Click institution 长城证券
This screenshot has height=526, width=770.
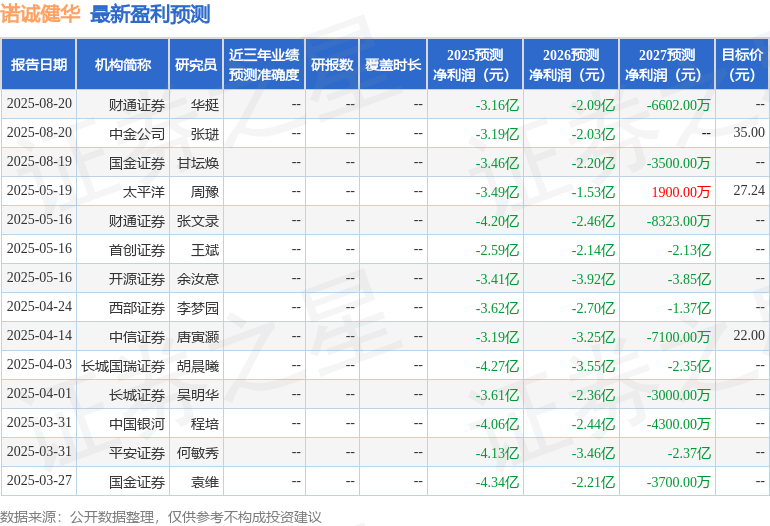(x=137, y=395)
